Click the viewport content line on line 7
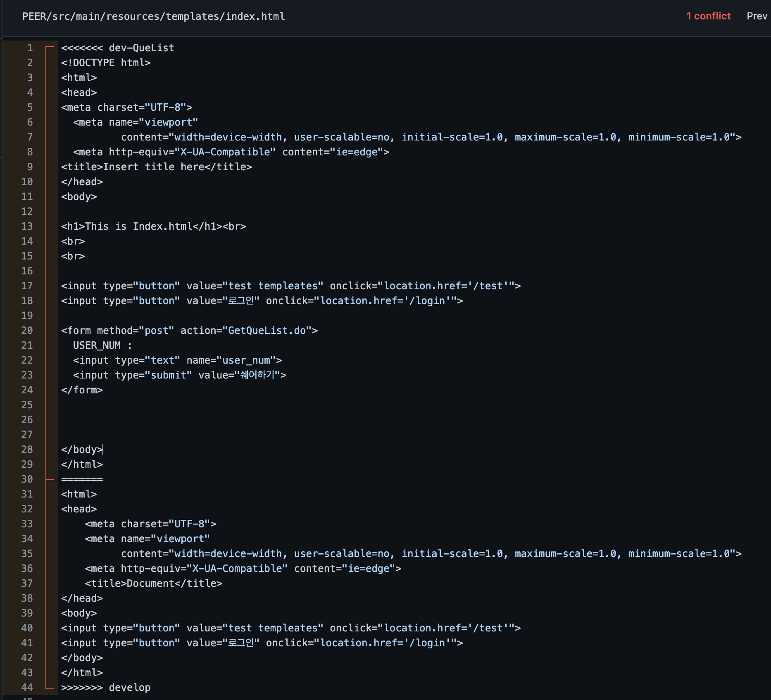Screen dimensions: 771x700 click(431, 137)
